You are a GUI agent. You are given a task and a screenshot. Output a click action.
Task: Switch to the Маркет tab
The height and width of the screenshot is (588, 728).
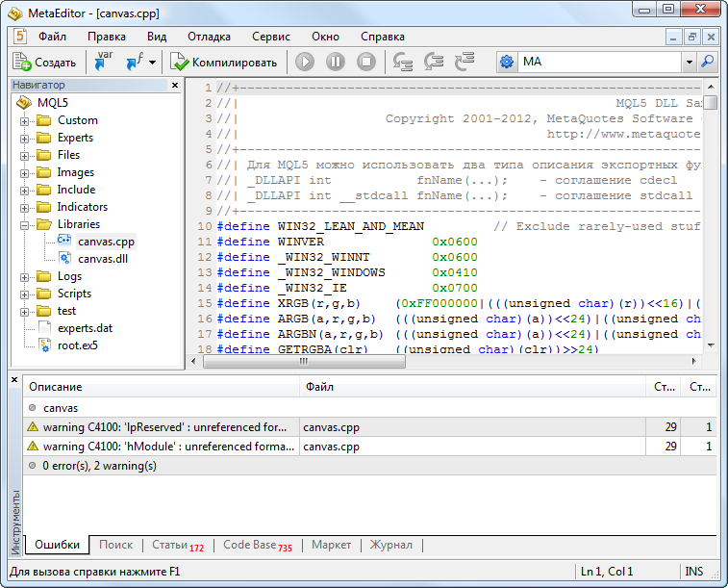pos(331,545)
